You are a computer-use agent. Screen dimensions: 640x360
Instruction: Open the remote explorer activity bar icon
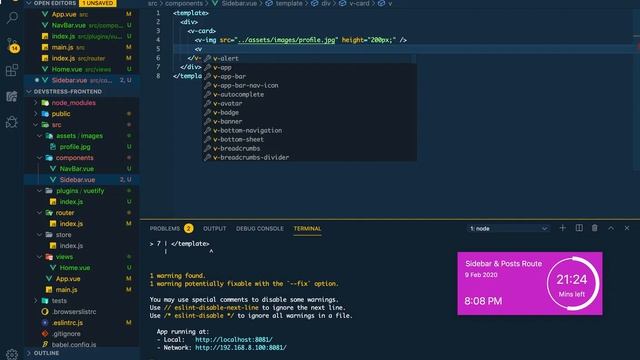pyautogui.click(x=12, y=96)
